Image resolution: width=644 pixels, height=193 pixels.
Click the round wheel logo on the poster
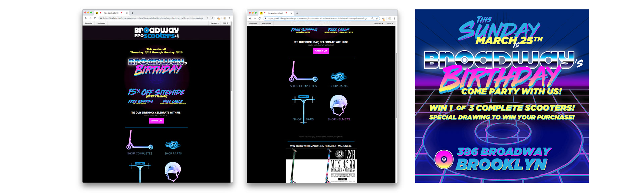[444, 159]
